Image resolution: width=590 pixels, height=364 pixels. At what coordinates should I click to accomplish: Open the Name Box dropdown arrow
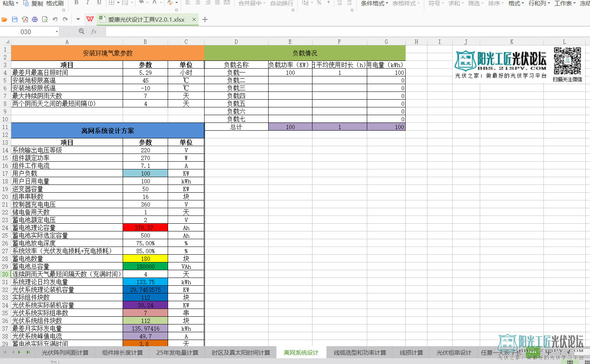[x=57, y=32]
